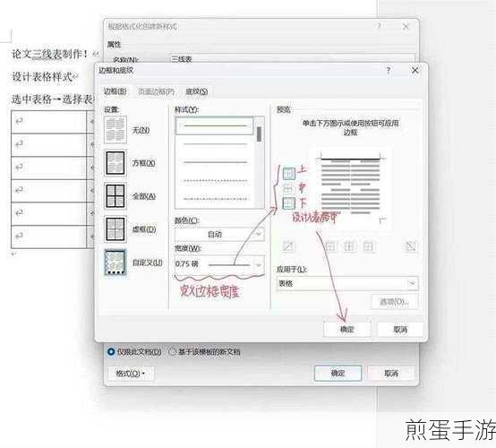Open the 宽度(W) width dropdown showing 0.75 磅
Screen dimensions: 496x448
tap(219, 264)
